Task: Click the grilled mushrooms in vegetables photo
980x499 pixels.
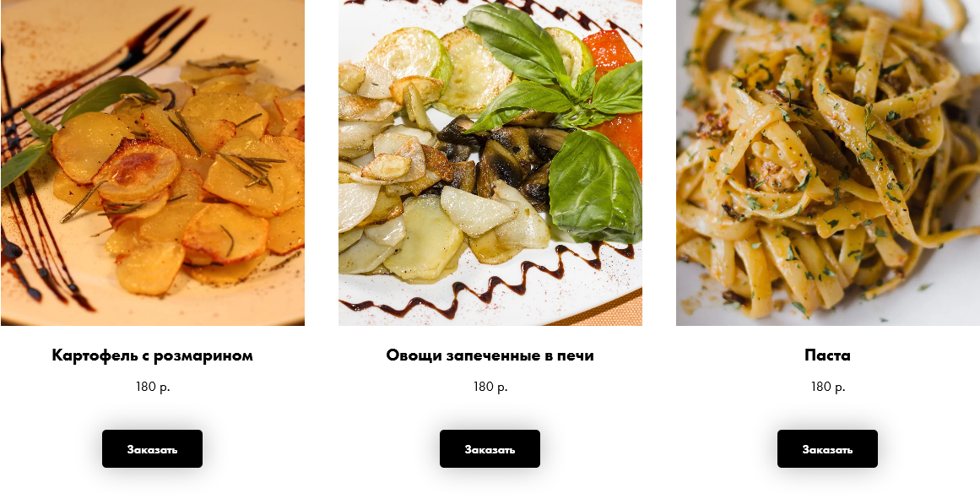Action: tap(500, 156)
